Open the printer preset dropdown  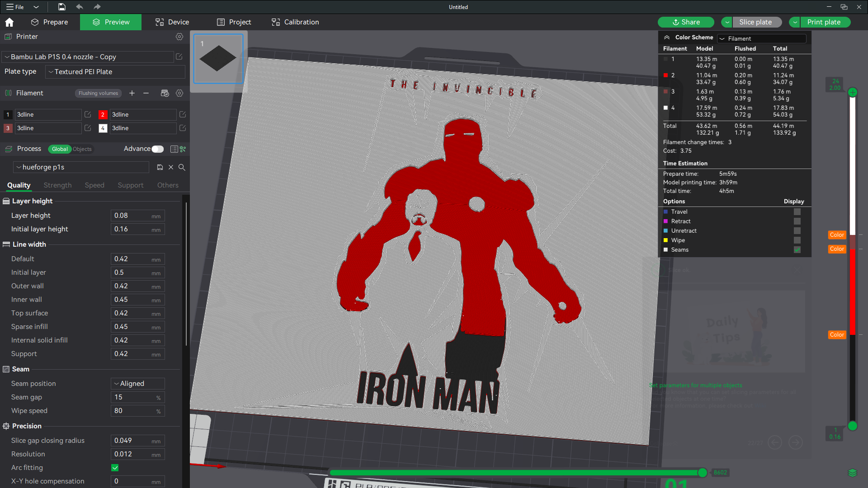click(88, 56)
